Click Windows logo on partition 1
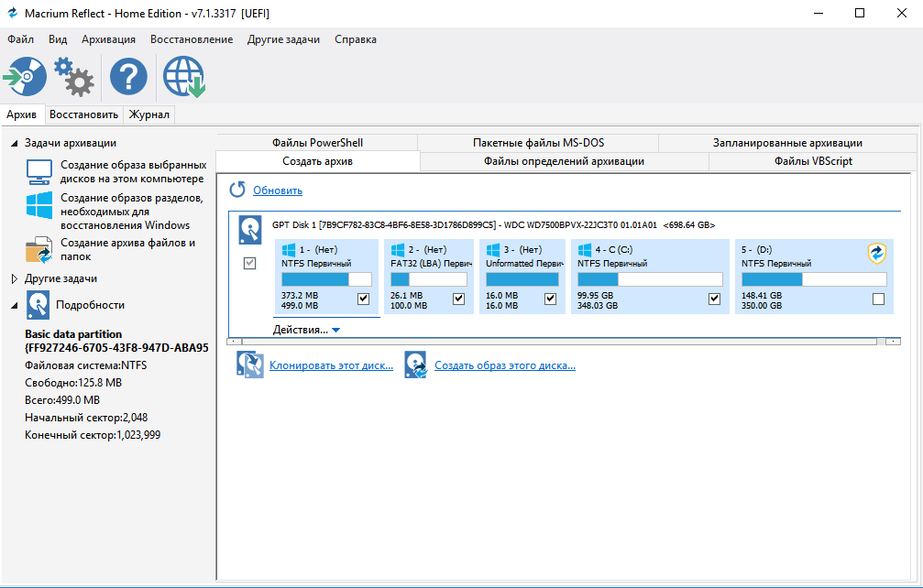The height and width of the screenshot is (588, 923). (289, 250)
